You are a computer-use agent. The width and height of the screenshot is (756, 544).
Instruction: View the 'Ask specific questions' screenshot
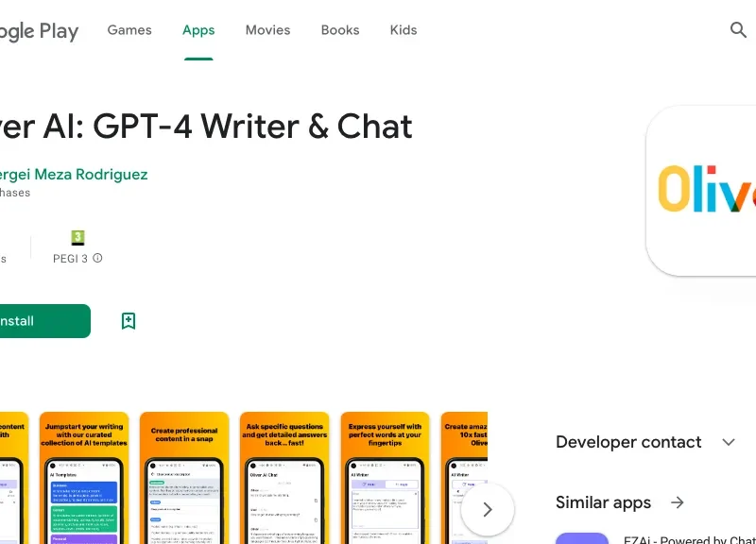click(x=284, y=478)
